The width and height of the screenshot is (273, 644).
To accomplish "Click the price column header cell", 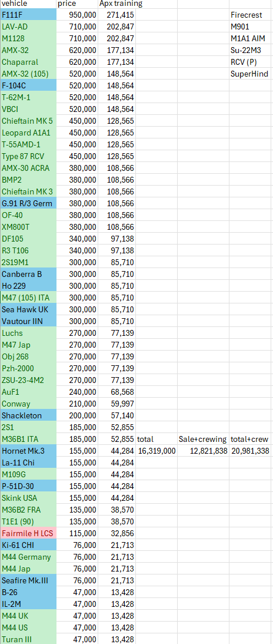I will point(77,4).
